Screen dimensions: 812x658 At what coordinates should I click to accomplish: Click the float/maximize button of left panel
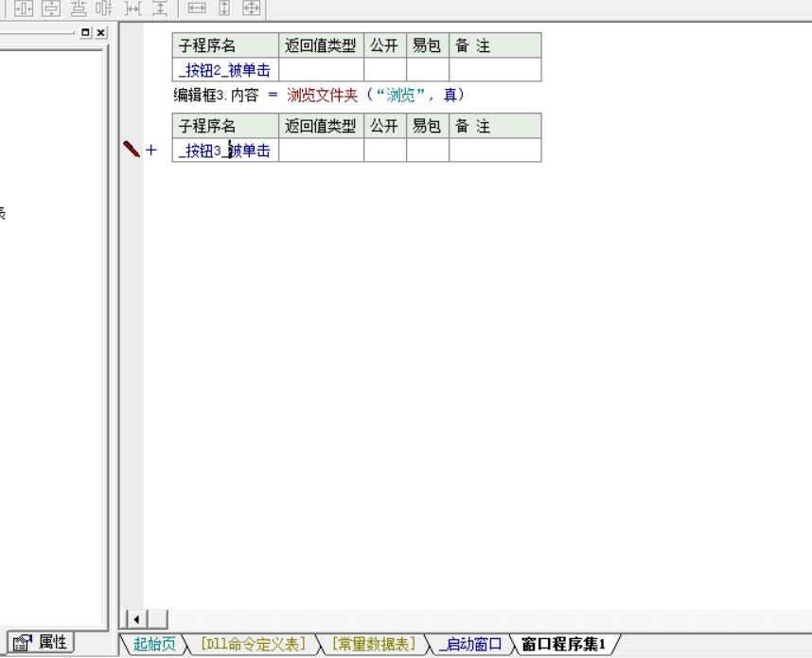85,32
